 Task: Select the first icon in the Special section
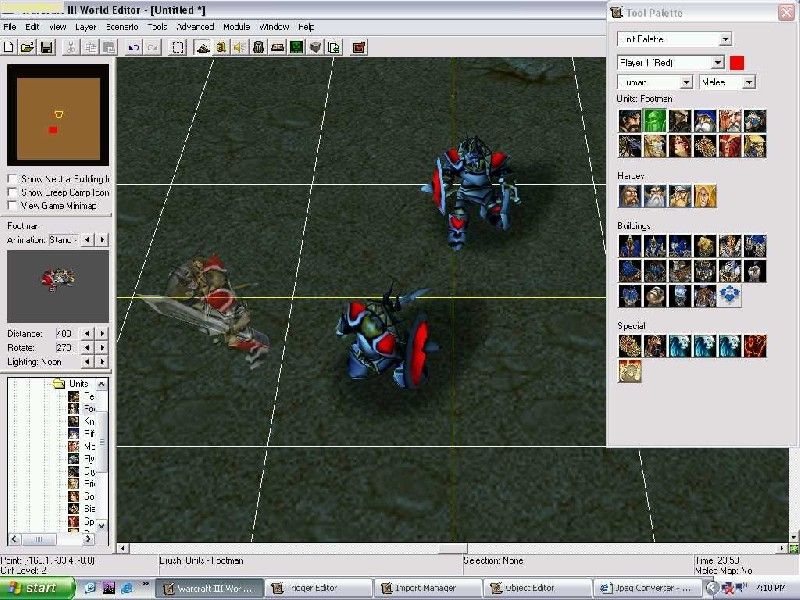(630, 346)
